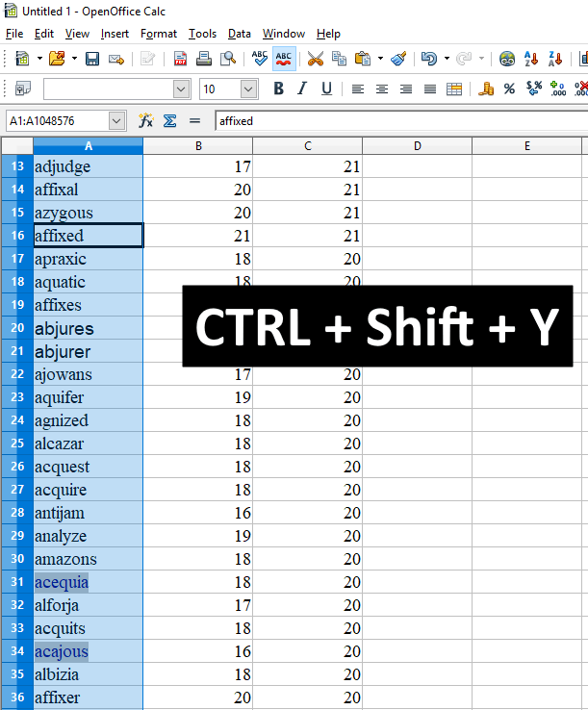
Task: Open the Hyperlink globe icon
Action: click(x=507, y=59)
